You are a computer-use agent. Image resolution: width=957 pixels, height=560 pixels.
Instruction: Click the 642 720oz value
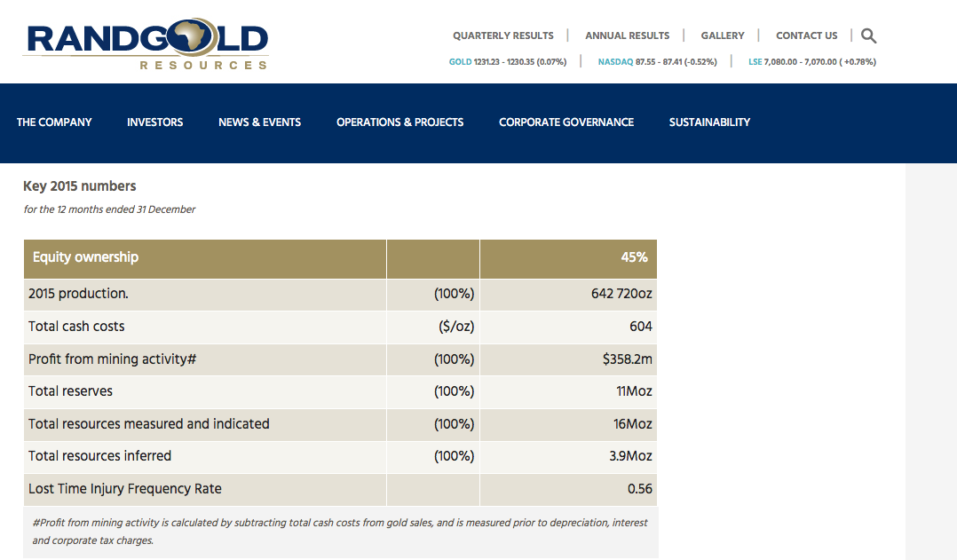(621, 294)
